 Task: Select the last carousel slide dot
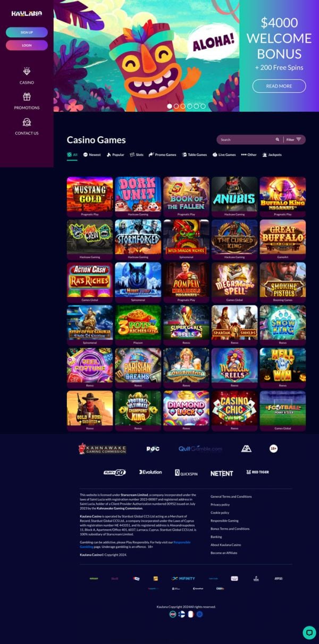[203, 106]
